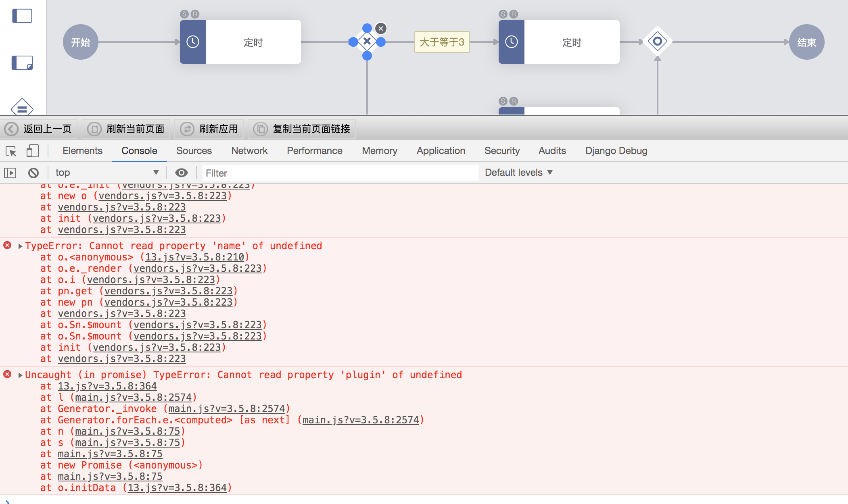Select the 大于等于3 condition label
848x504 pixels.
click(x=442, y=42)
